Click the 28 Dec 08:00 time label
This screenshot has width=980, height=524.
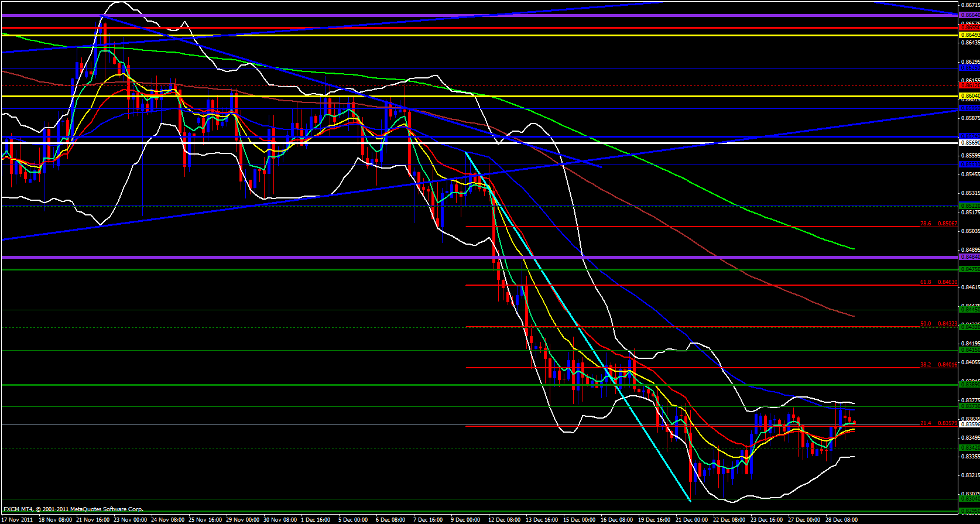tap(841, 520)
